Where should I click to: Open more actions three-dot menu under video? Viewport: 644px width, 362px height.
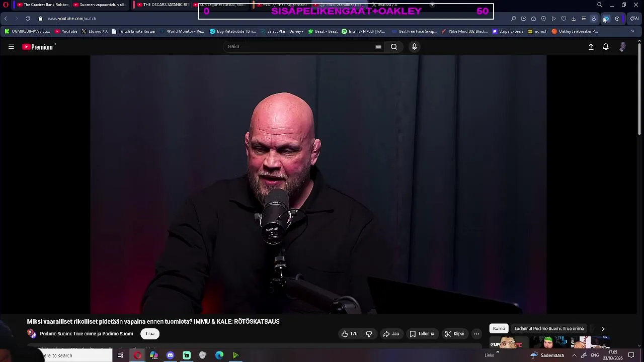point(476,334)
